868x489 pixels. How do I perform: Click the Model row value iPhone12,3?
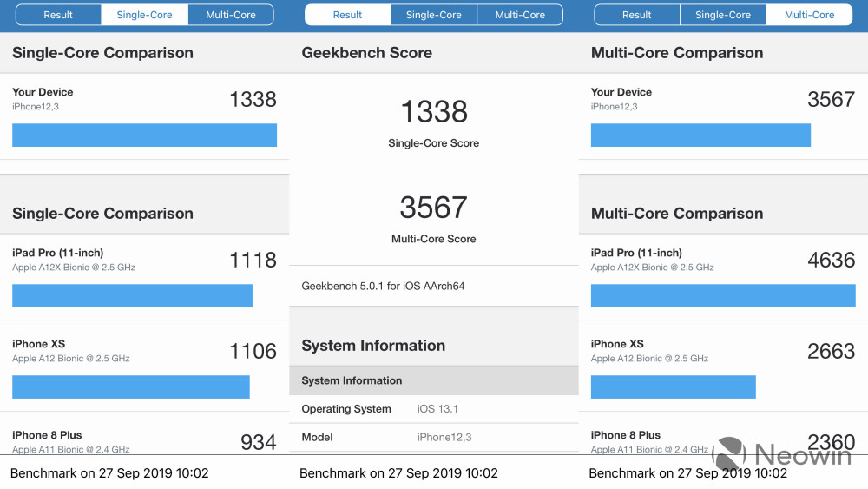pyautogui.click(x=444, y=438)
